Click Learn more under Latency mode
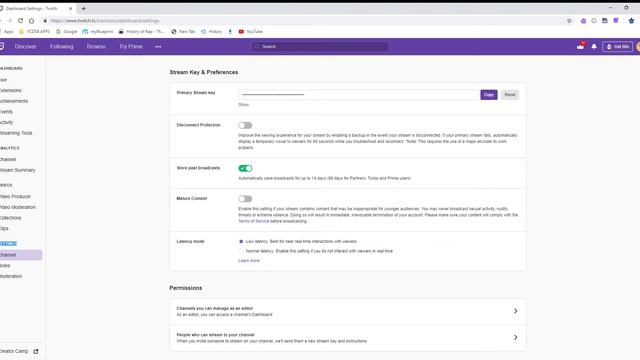Viewport: 640px width, 360px height. [249, 260]
